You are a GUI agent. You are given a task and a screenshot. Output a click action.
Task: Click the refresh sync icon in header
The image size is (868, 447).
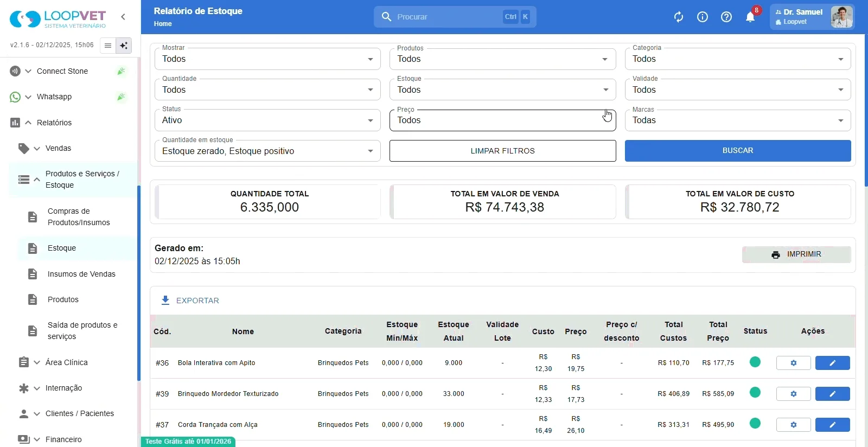(679, 17)
